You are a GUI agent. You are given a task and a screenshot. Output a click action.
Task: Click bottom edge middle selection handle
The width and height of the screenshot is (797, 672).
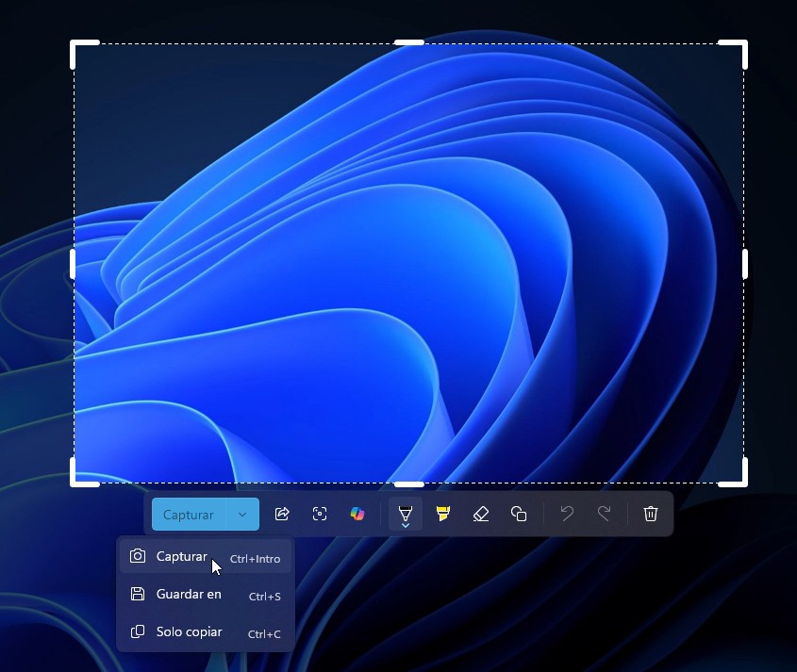tap(409, 484)
